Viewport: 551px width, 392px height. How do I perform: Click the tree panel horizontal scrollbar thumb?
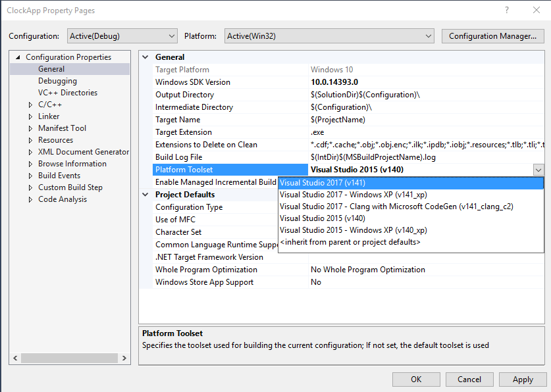[69, 358]
